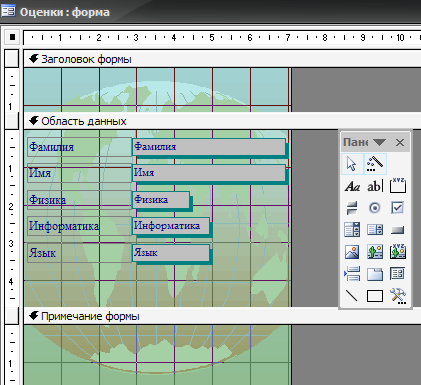Choose the Select Objects pointer tool

tap(352, 164)
